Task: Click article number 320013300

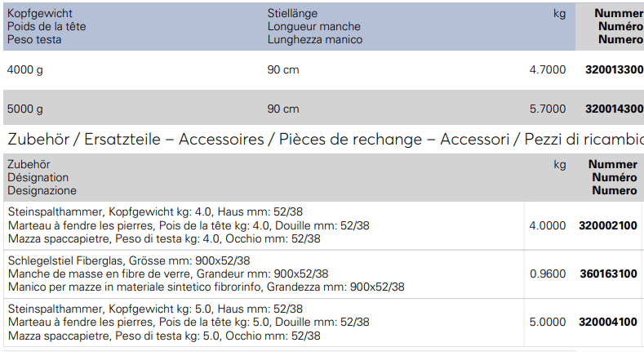Action: tap(614, 69)
